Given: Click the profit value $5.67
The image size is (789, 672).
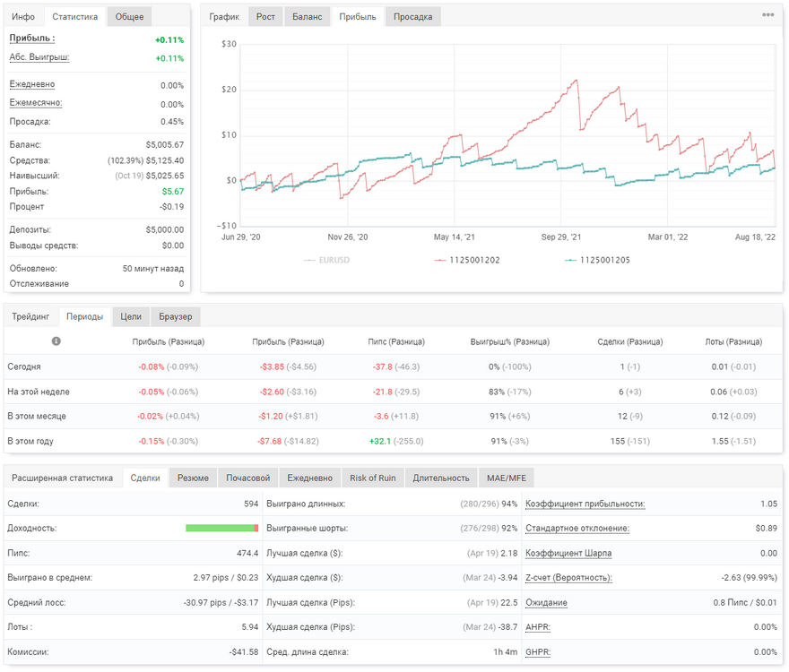Looking at the screenshot, I should click(x=172, y=192).
